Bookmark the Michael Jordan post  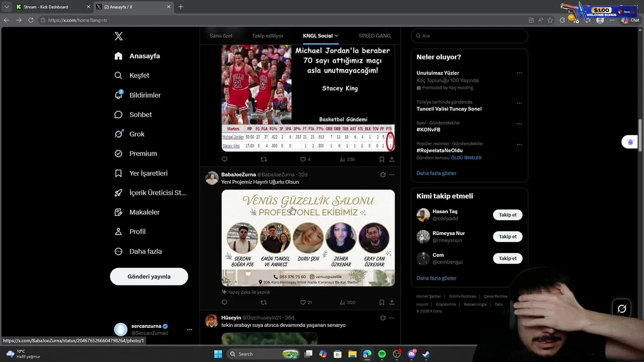click(381, 159)
